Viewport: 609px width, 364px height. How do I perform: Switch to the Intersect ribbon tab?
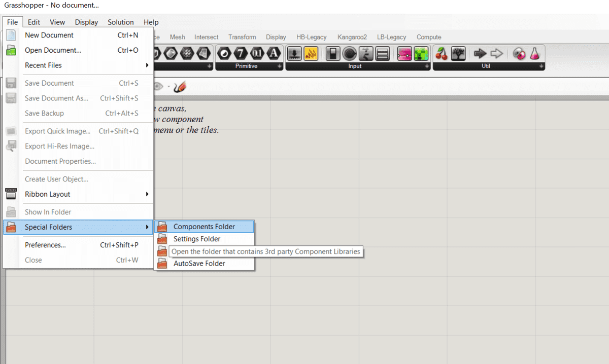(x=207, y=37)
